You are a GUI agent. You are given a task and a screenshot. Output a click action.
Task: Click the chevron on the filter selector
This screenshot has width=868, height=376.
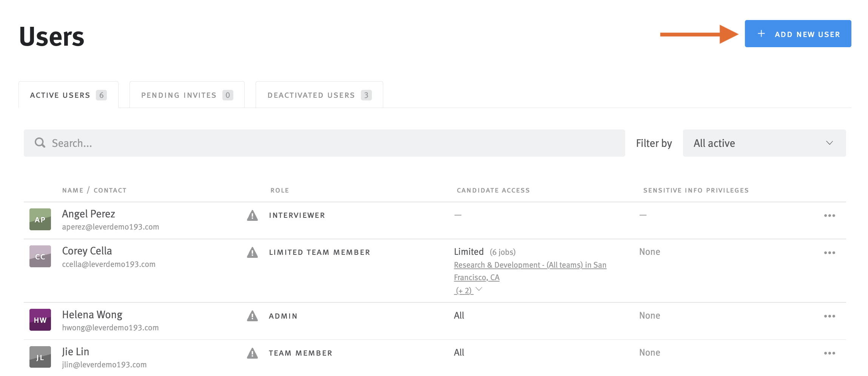click(x=829, y=143)
